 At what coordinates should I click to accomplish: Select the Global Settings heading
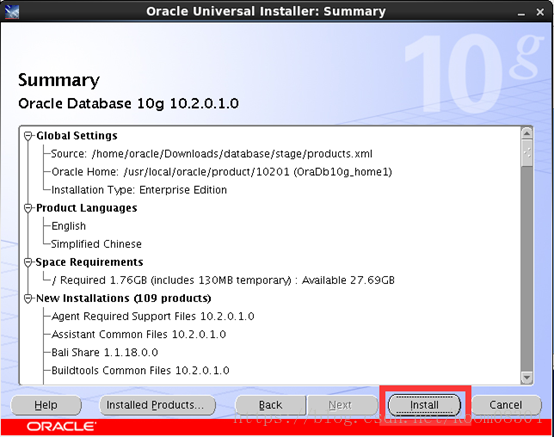[x=77, y=136]
